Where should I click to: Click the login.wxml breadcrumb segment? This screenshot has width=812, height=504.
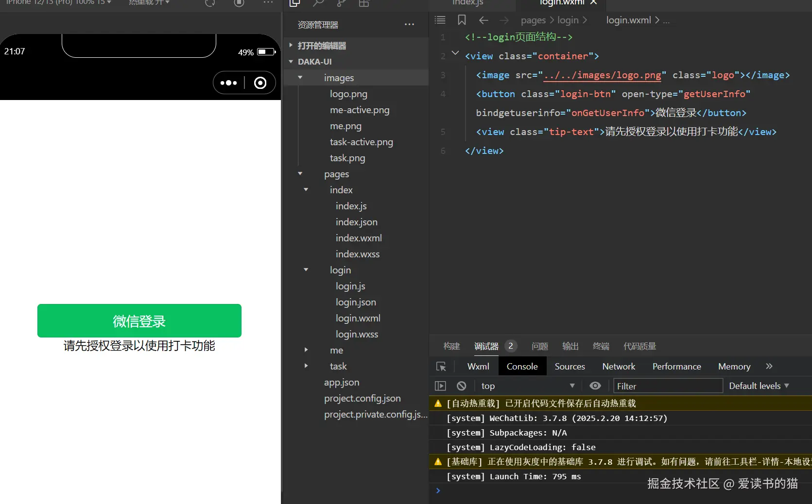(628, 20)
